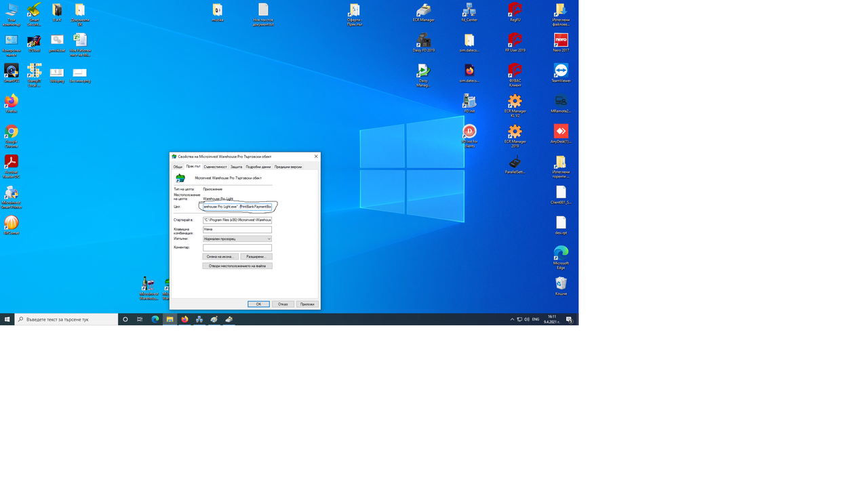
Task: Switch to the Общи tab
Action: [178, 167]
